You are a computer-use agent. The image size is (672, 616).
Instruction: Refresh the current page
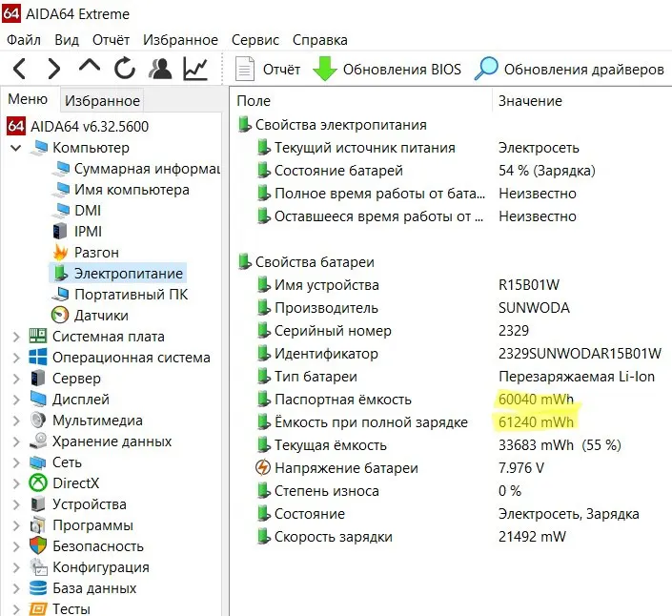pos(125,68)
